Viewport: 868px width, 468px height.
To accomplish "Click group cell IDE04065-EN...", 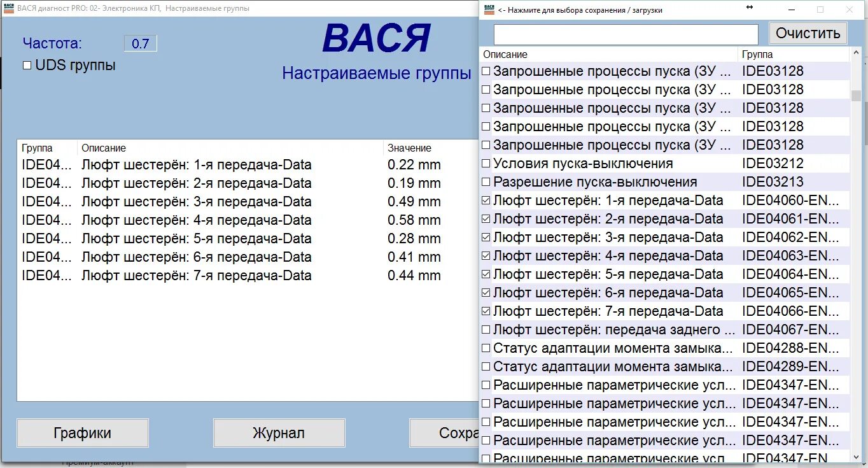I will coord(790,293).
